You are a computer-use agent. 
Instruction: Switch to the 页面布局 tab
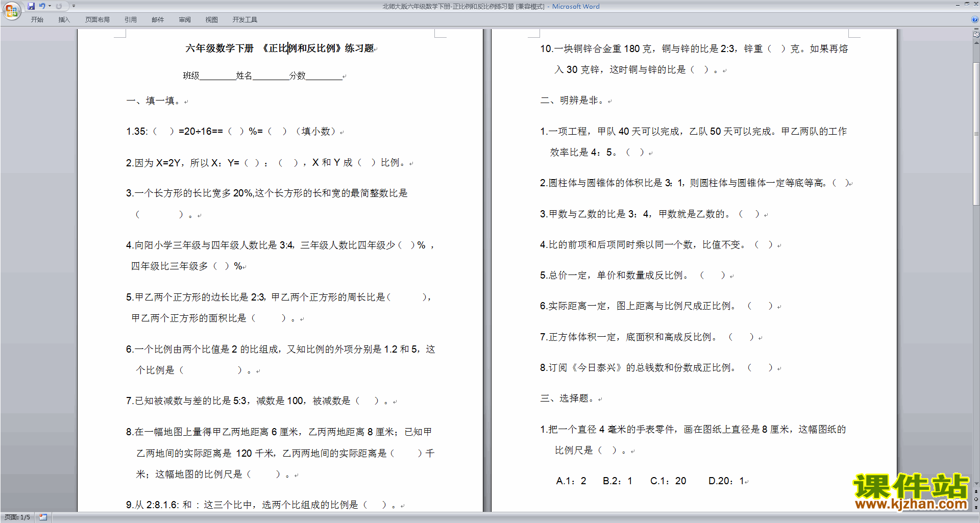coord(97,19)
